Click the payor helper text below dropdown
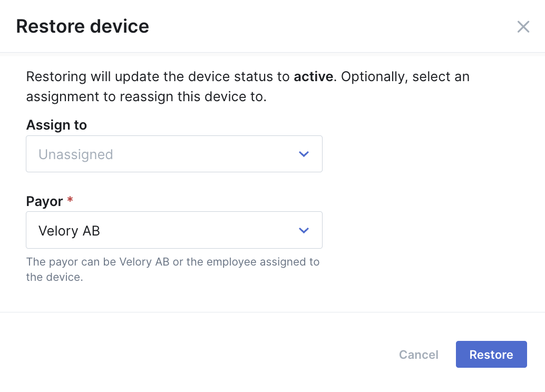545x392 pixels. (x=173, y=269)
